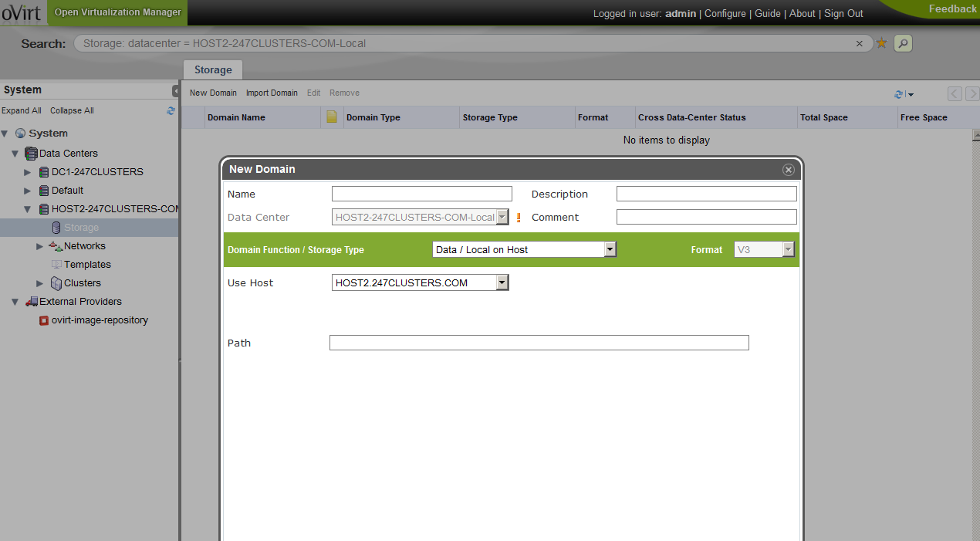Click into the Path input field
The image size is (980, 541).
539,343
